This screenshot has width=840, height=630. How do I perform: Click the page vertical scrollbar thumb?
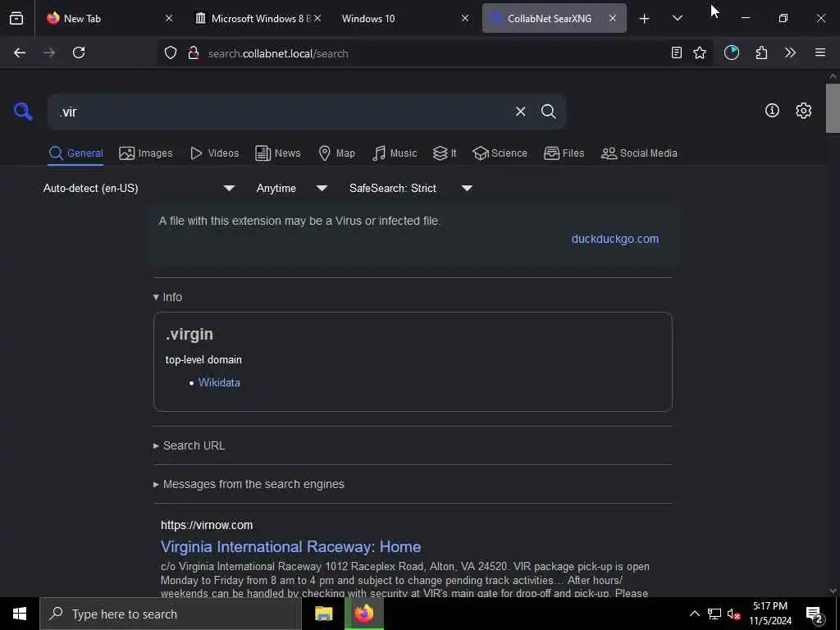[833, 107]
